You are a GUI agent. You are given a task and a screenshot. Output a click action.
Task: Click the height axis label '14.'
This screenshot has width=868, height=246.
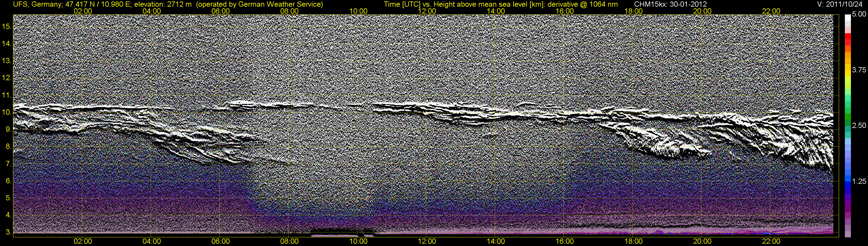pos(7,43)
